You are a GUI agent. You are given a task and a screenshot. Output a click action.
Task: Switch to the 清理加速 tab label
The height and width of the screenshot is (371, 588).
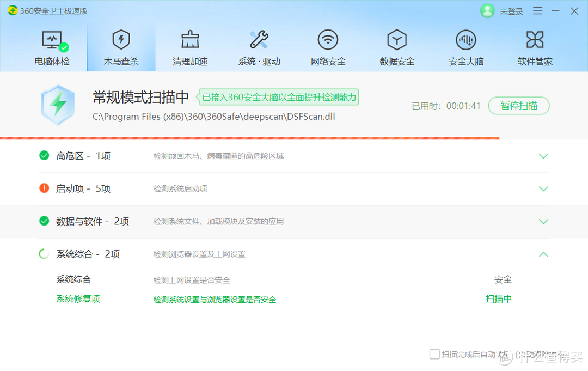coord(190,62)
